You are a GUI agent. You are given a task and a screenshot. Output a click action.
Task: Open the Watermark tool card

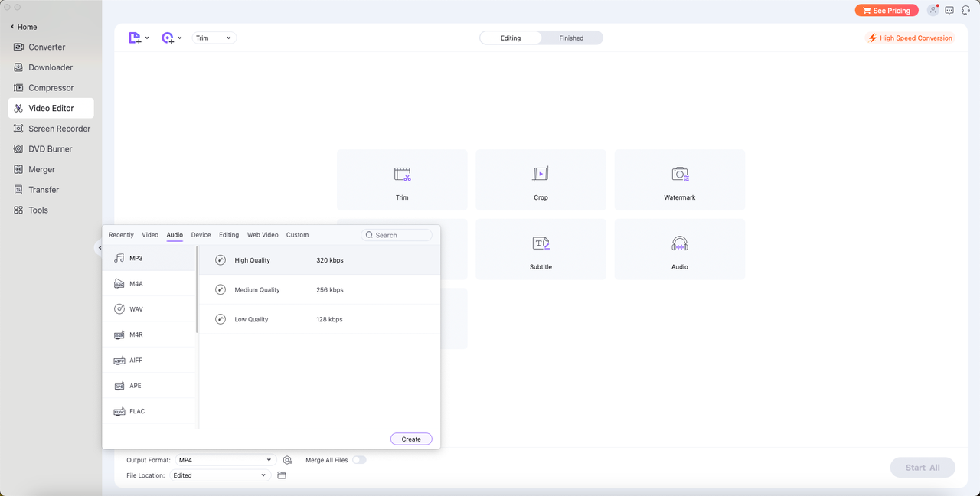(680, 180)
